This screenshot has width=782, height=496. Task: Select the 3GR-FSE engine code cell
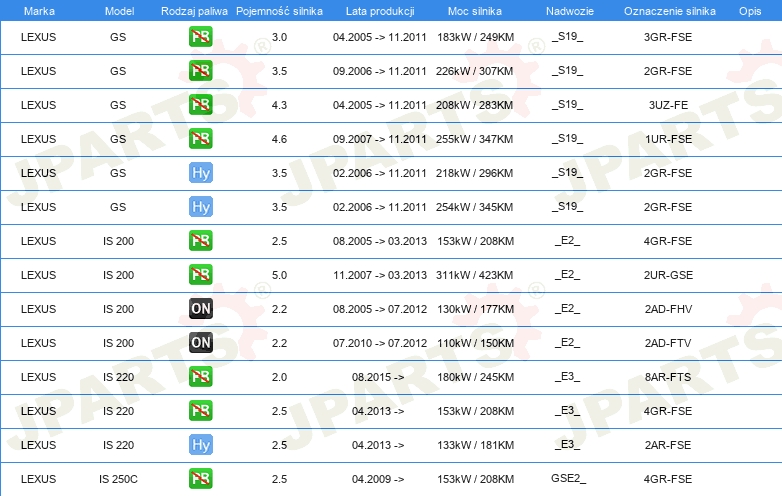pos(668,37)
